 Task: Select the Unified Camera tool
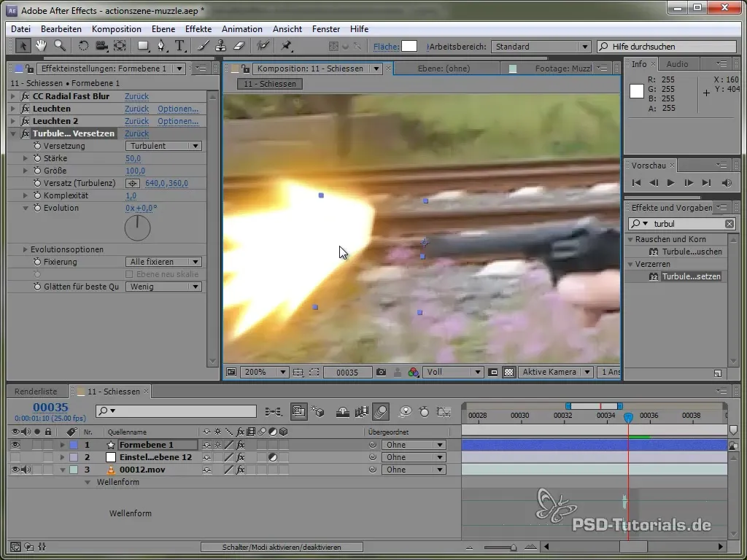pos(101,46)
